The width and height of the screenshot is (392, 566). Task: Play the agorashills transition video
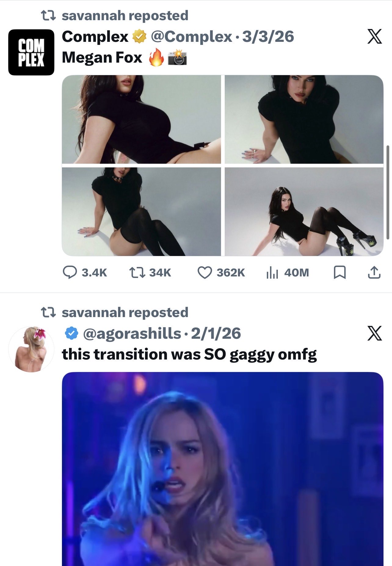pos(222,469)
